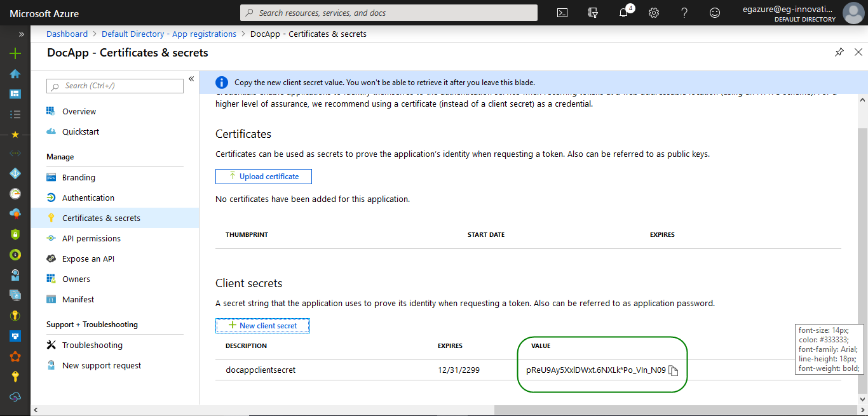This screenshot has height=416, width=868.
Task: Click the START DATE column header
Action: tap(486, 235)
